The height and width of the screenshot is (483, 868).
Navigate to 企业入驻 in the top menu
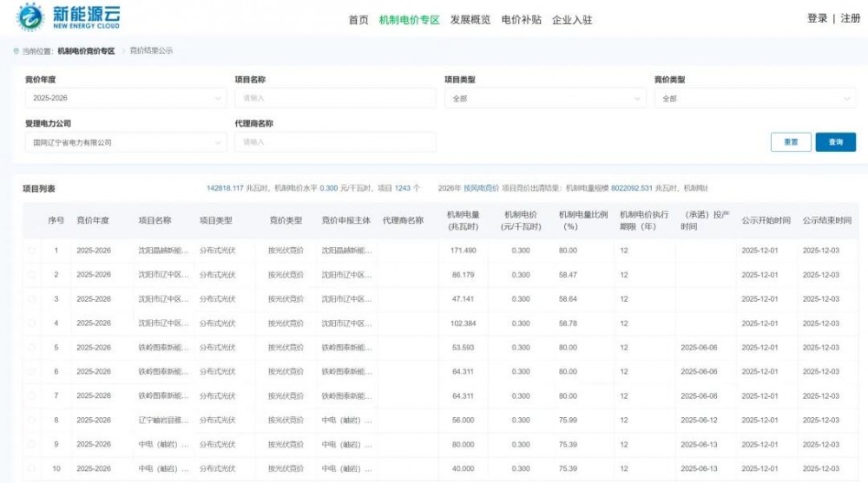(572, 20)
